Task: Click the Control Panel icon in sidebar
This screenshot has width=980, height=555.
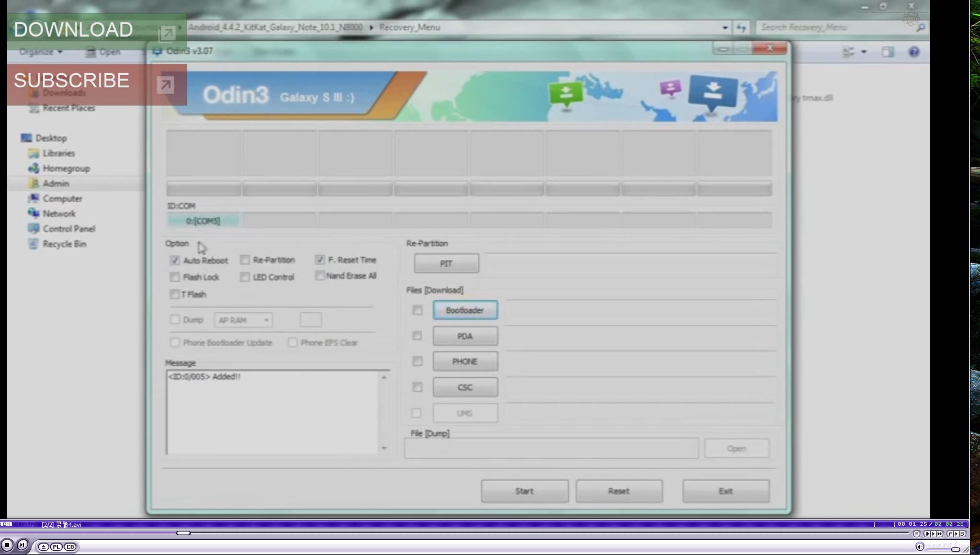Action: [x=34, y=229]
